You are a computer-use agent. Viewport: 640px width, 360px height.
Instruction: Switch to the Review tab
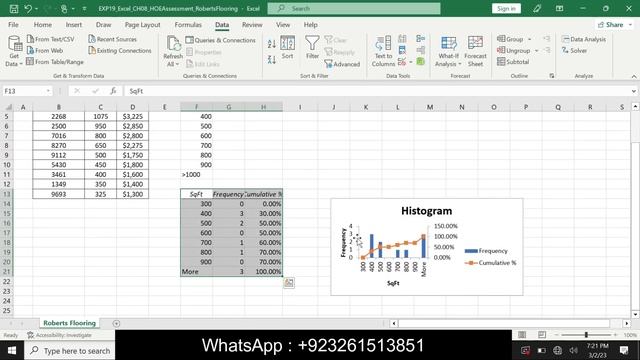(x=252, y=25)
